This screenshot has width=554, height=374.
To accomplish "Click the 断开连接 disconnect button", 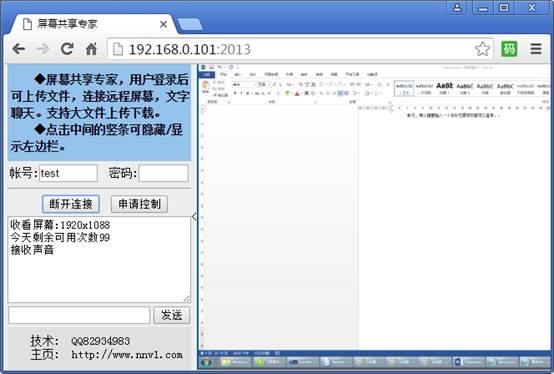I will 71,204.
